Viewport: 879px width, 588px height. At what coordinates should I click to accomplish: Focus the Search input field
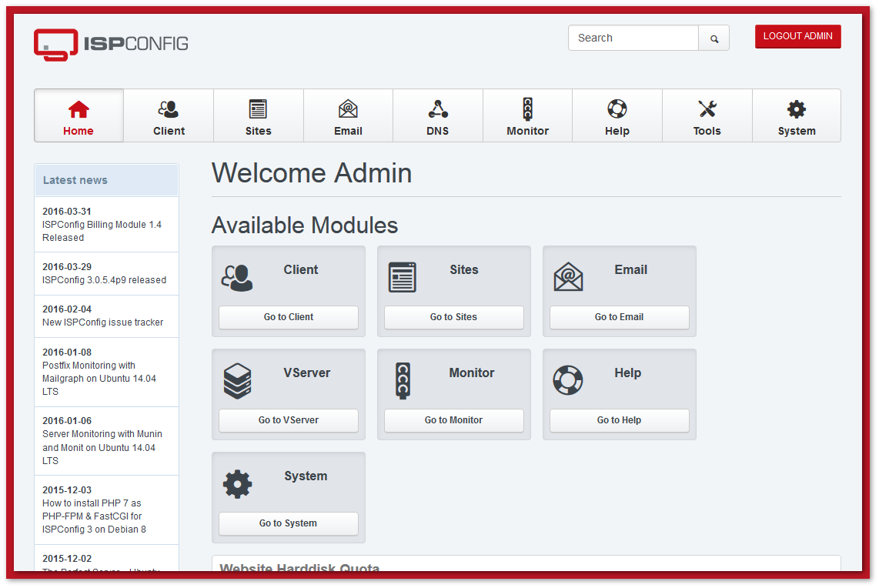[x=633, y=38]
